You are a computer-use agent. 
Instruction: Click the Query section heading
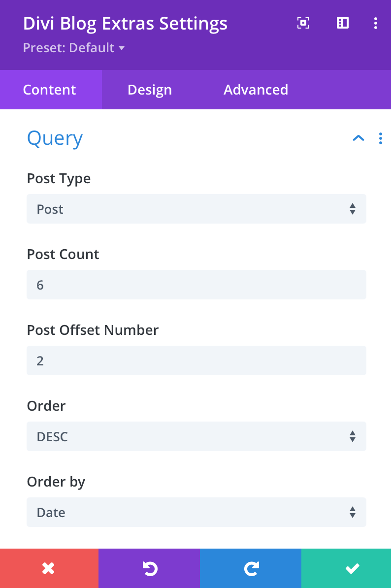pos(55,138)
